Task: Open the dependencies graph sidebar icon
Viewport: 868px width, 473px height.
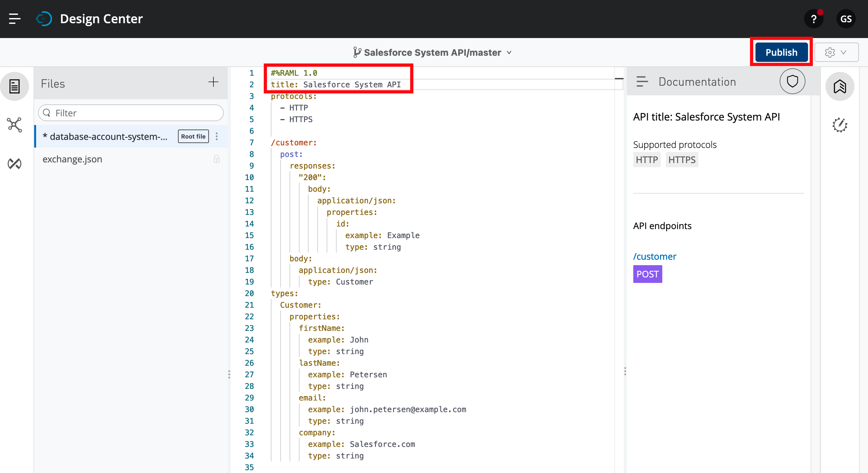Action: [15, 125]
